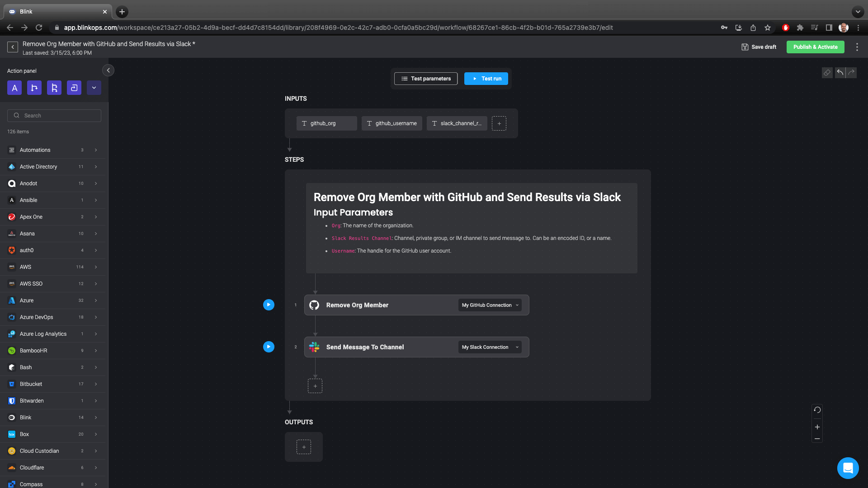Click the browser address bar URL
Image resolution: width=868 pixels, height=488 pixels.
(x=338, y=28)
